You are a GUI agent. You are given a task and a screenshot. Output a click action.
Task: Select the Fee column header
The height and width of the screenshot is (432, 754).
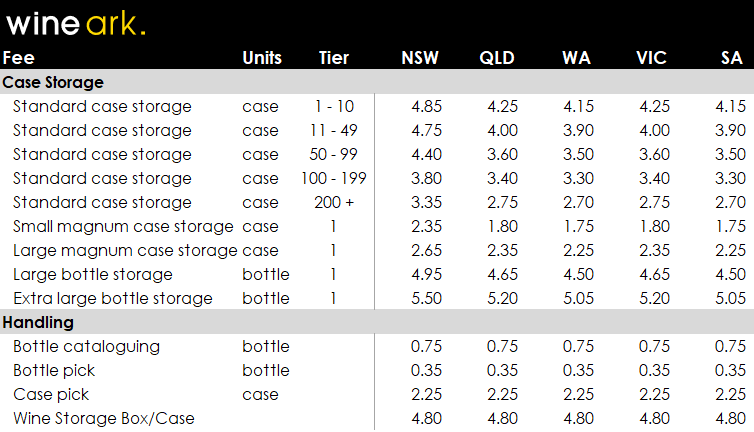19,58
